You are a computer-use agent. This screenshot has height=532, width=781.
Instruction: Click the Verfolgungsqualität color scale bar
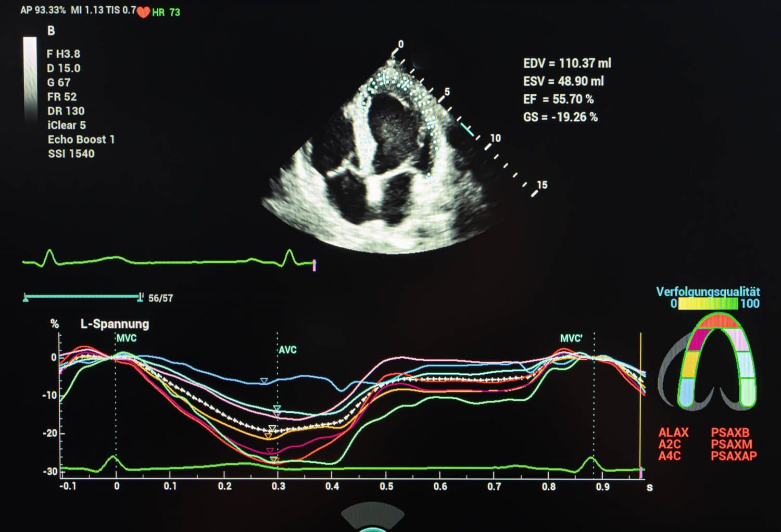(708, 303)
